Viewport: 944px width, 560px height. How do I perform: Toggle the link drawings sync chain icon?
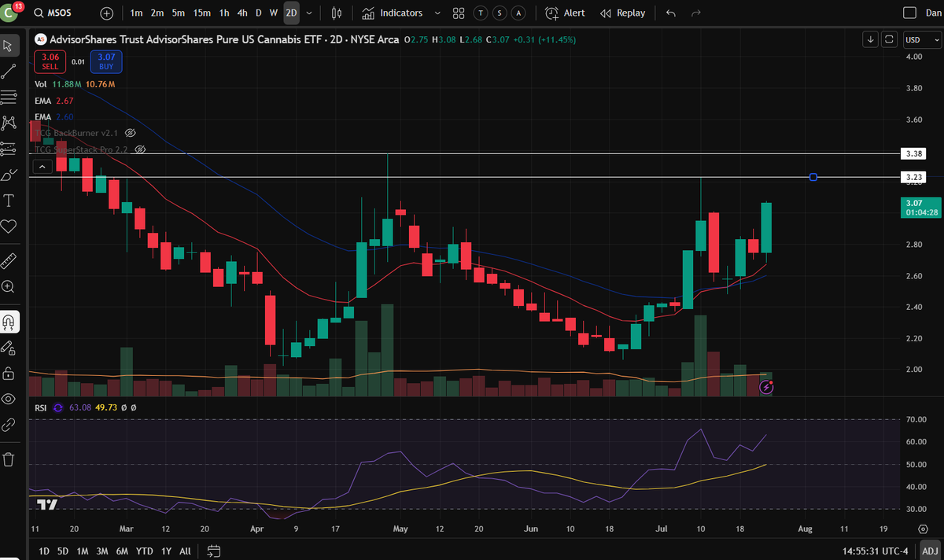tap(9, 425)
